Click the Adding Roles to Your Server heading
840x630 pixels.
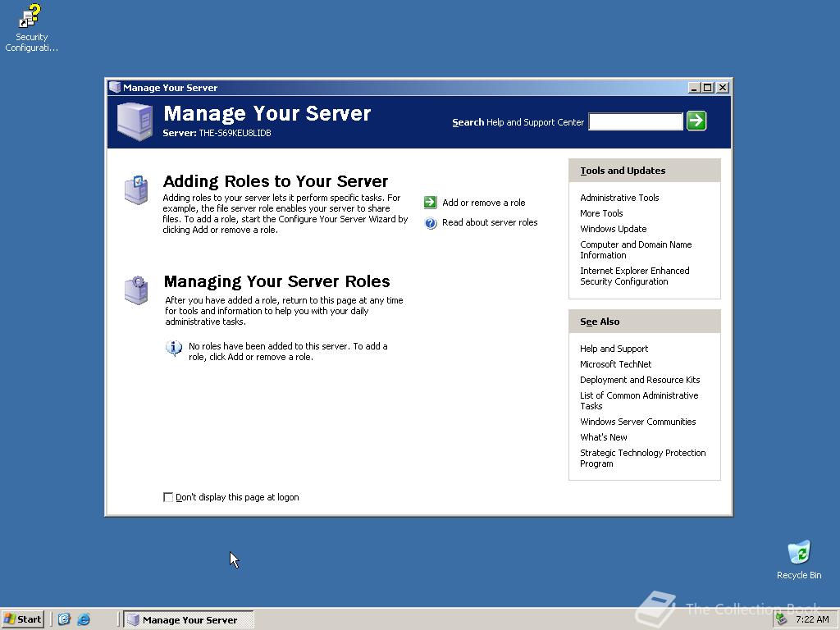276,181
